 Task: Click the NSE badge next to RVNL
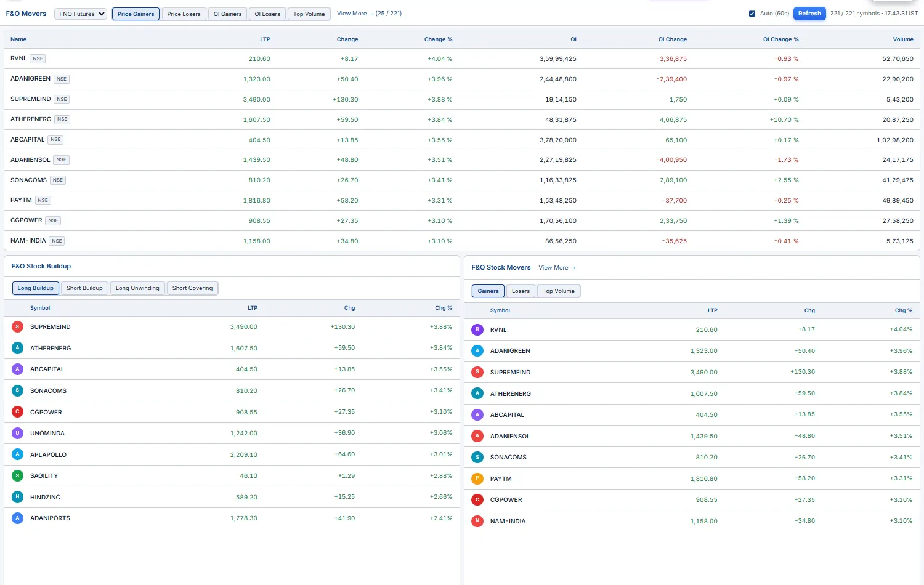[38, 59]
